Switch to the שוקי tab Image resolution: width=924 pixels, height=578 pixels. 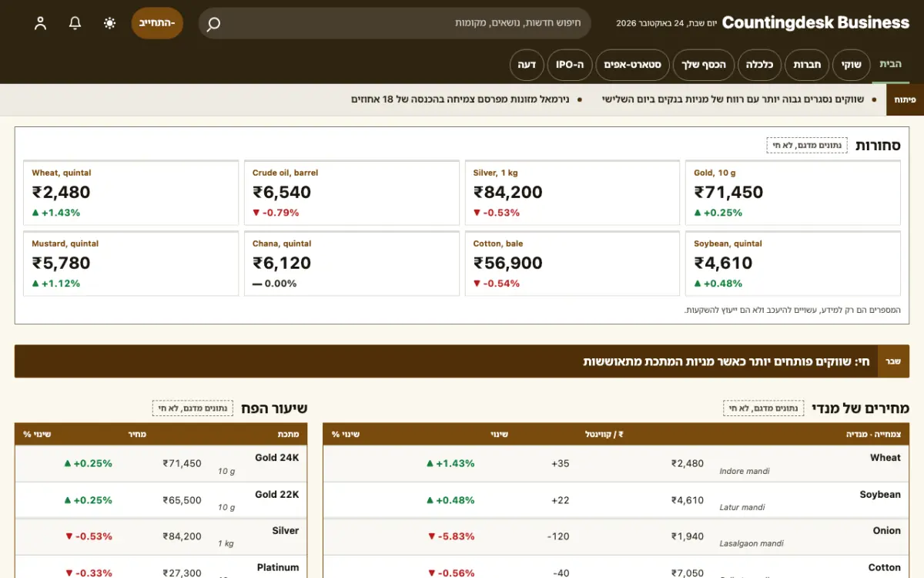click(851, 65)
